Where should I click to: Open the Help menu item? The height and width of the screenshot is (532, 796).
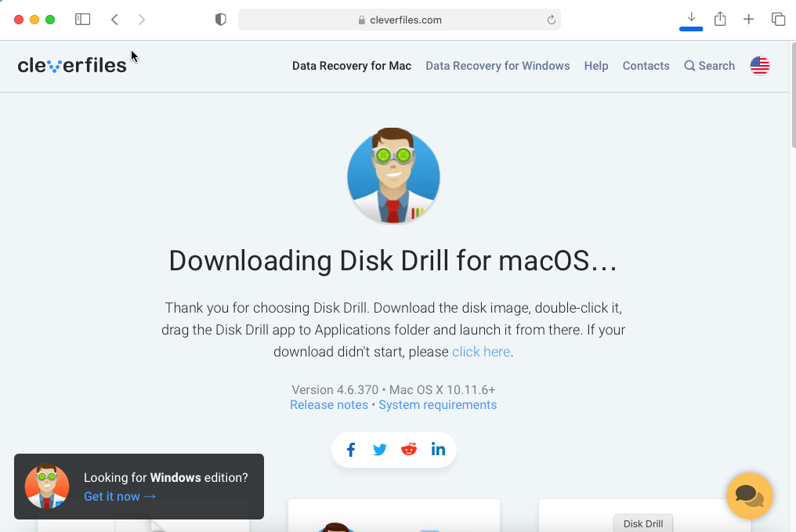click(596, 66)
